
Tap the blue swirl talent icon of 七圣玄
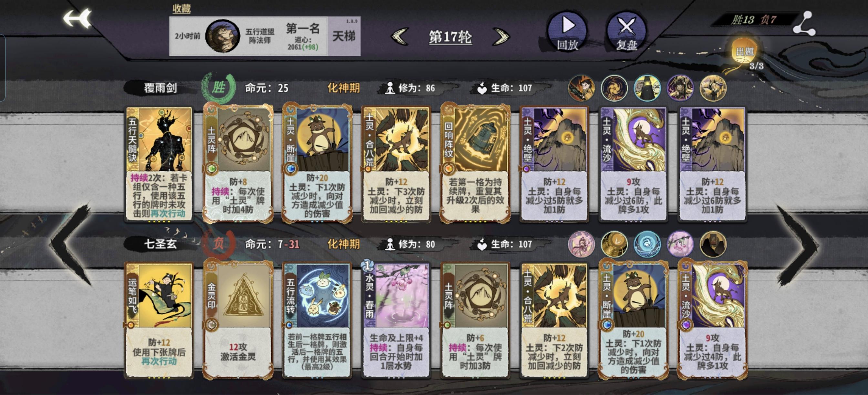click(647, 244)
